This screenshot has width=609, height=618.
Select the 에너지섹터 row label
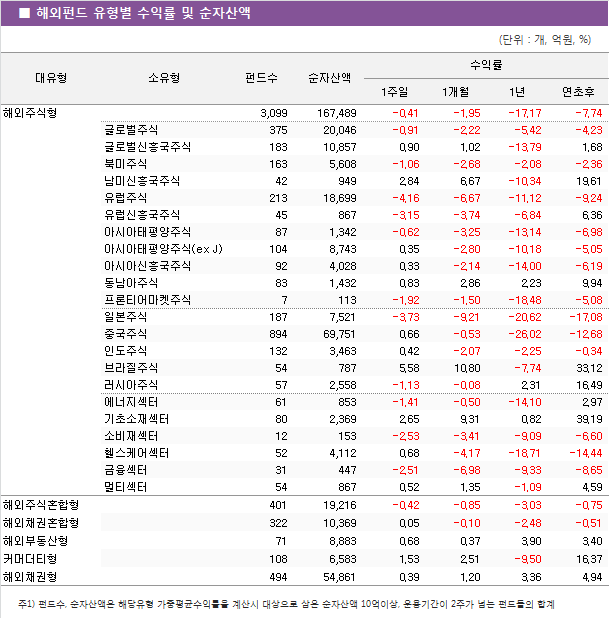[131, 402]
